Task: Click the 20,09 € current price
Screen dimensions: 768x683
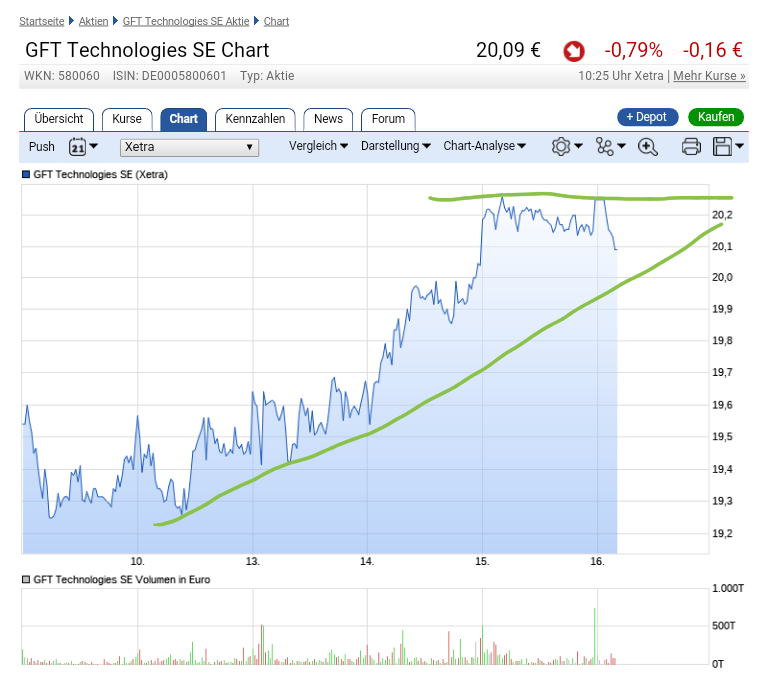Action: pyautogui.click(x=508, y=50)
